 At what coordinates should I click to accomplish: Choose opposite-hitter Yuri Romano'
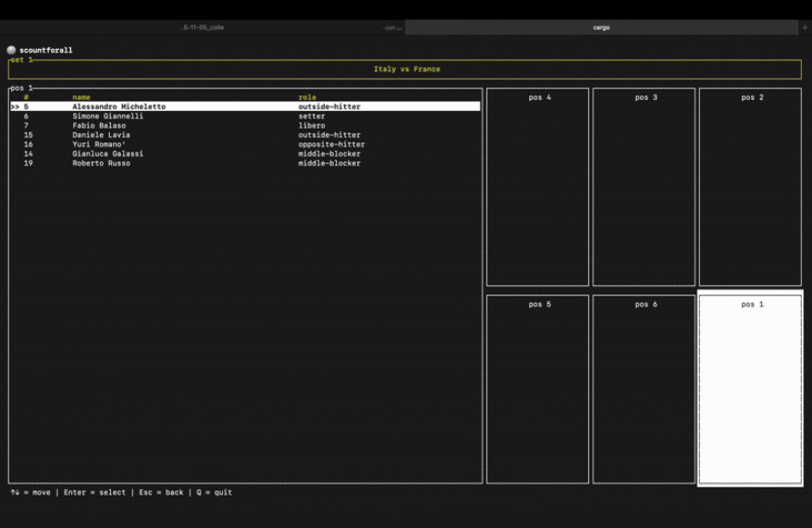pos(245,144)
